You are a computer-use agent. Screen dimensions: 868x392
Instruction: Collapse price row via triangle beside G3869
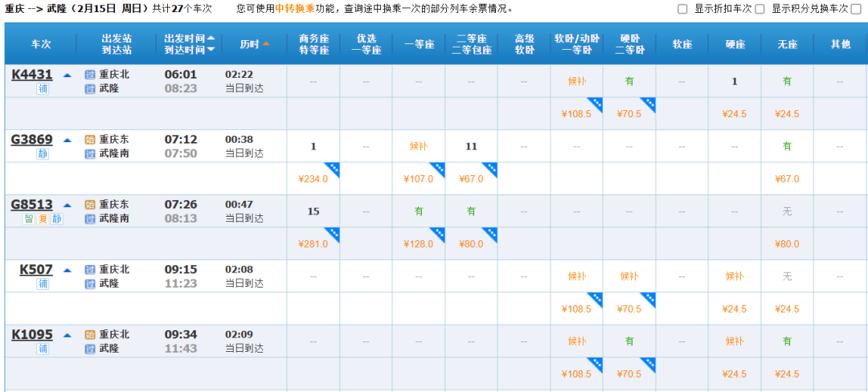[68, 140]
